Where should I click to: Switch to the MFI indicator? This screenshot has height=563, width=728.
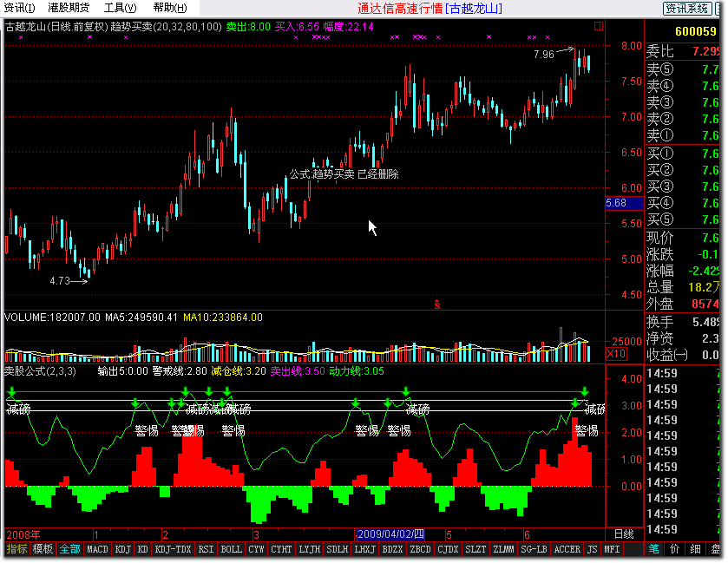[612, 549]
